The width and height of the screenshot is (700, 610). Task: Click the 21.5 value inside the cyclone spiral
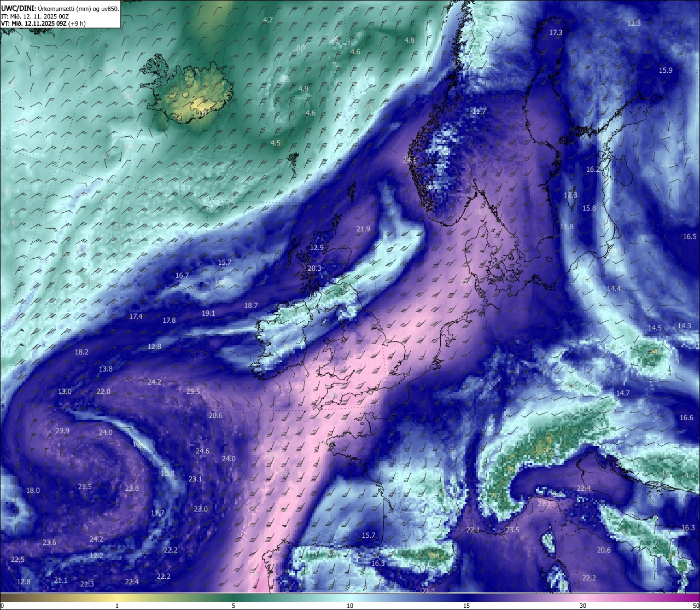(x=85, y=487)
